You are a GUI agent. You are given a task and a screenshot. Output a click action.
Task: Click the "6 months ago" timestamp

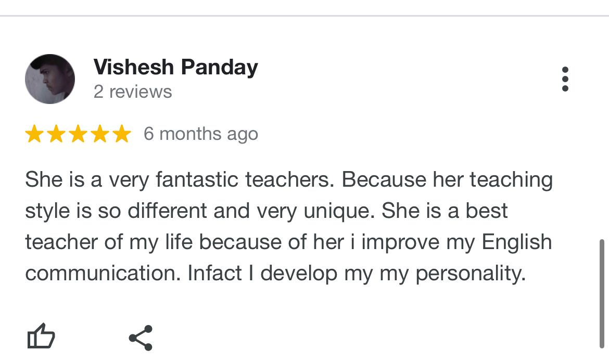200,134
